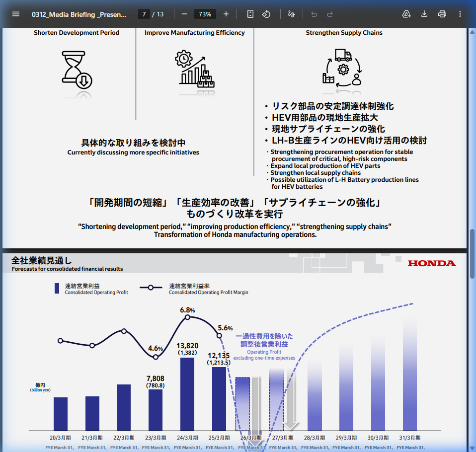Click the 24/3月期 axis label
Screen dimensions: 476x452
(187, 438)
